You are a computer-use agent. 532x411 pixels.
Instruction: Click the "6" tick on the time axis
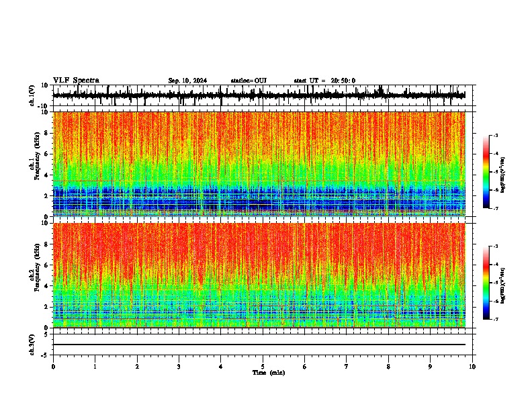point(305,367)
